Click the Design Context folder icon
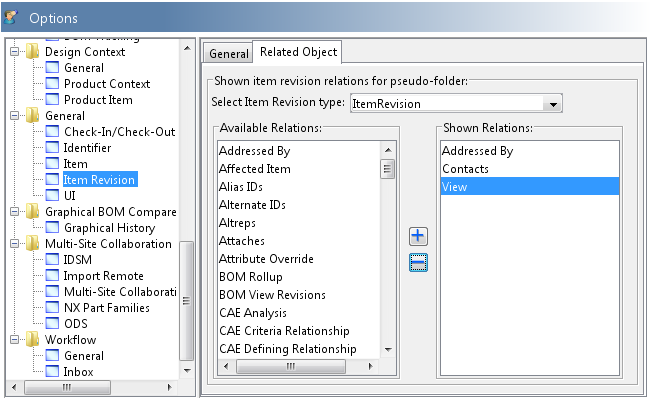Image resolution: width=651 pixels, height=400 pixels. pyautogui.click(x=34, y=52)
